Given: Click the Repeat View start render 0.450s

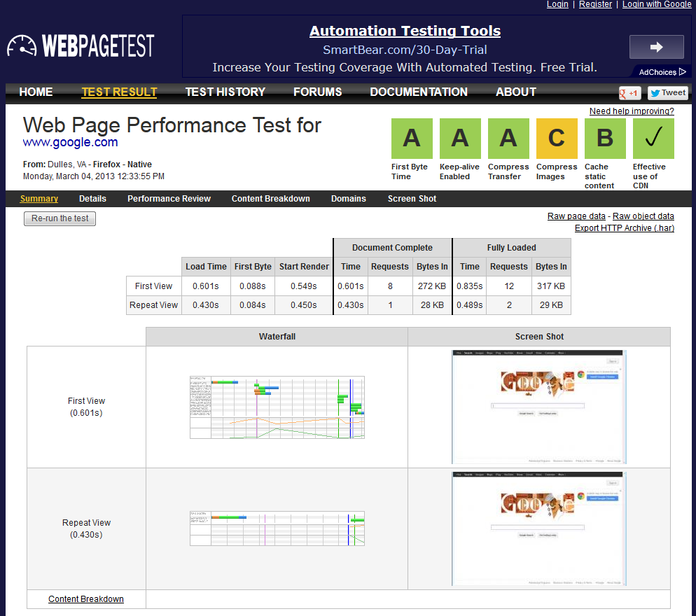Looking at the screenshot, I should tap(304, 305).
